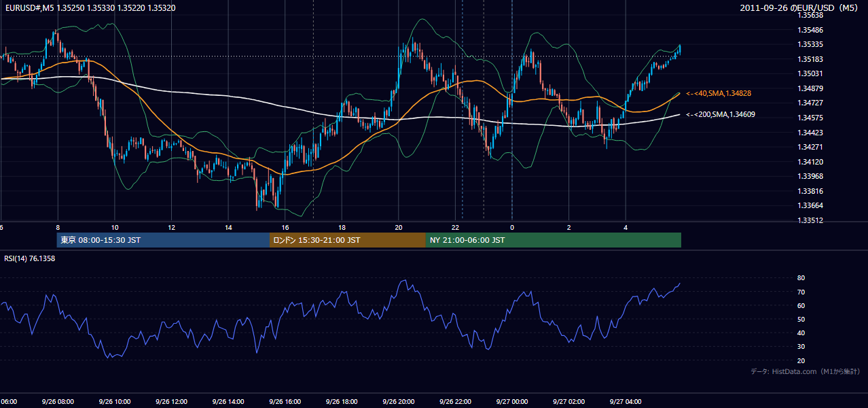Click price axis label 1.35638
The width and height of the screenshot is (868, 408).
coord(811,15)
